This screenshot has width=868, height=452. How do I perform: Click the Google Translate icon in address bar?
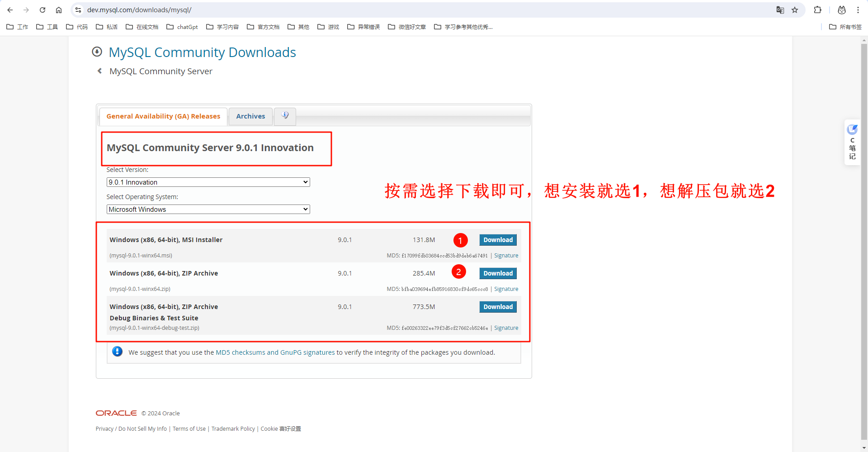pos(780,10)
